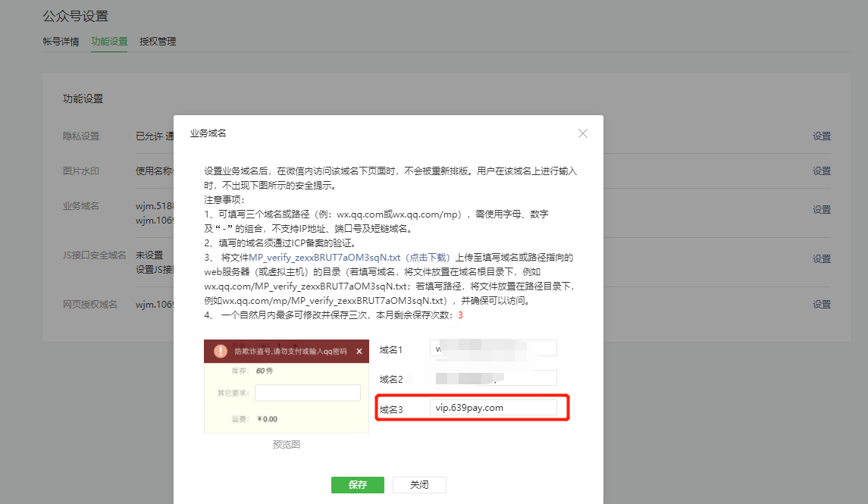Click the 网页授权域名 row label
Screen dimensions: 868x504
[x=90, y=304]
